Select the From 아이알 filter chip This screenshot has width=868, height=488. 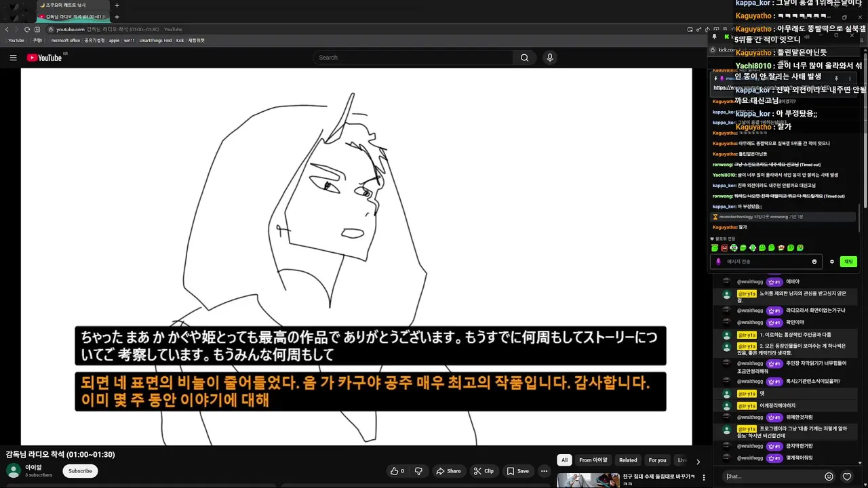(x=593, y=460)
